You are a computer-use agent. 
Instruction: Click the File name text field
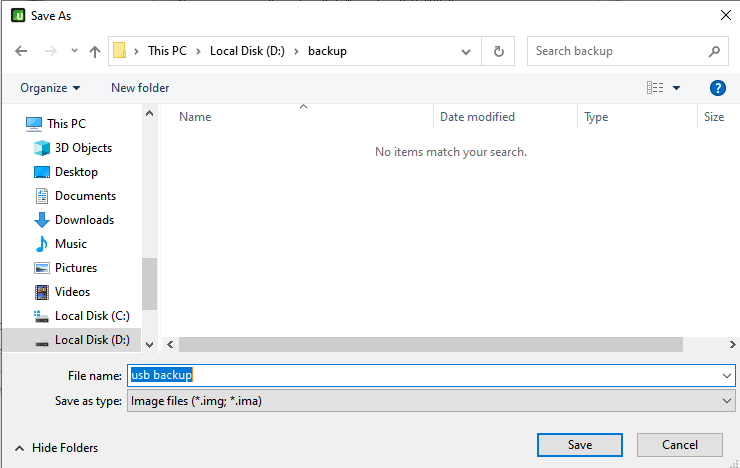click(430, 375)
